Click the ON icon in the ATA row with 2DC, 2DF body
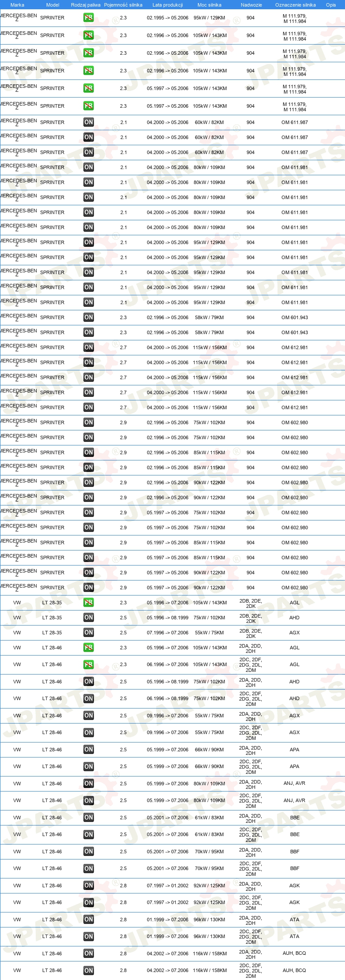 click(88, 936)
